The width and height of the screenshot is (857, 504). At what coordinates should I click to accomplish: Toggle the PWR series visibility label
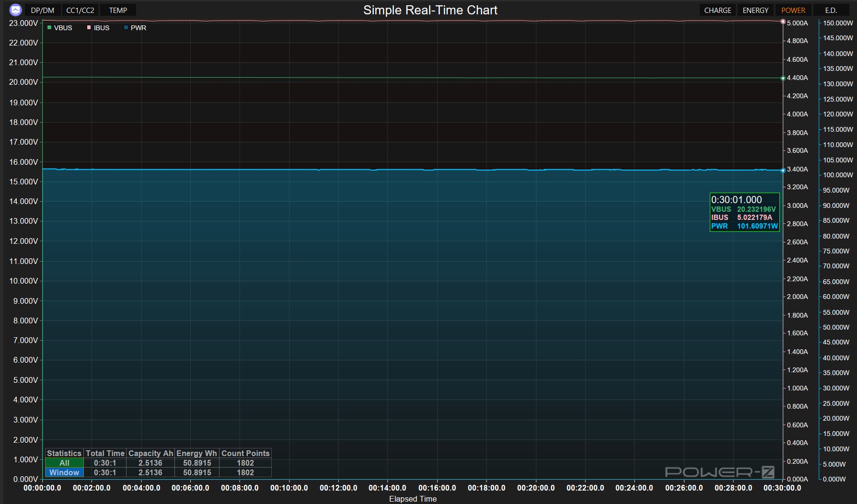[139, 28]
